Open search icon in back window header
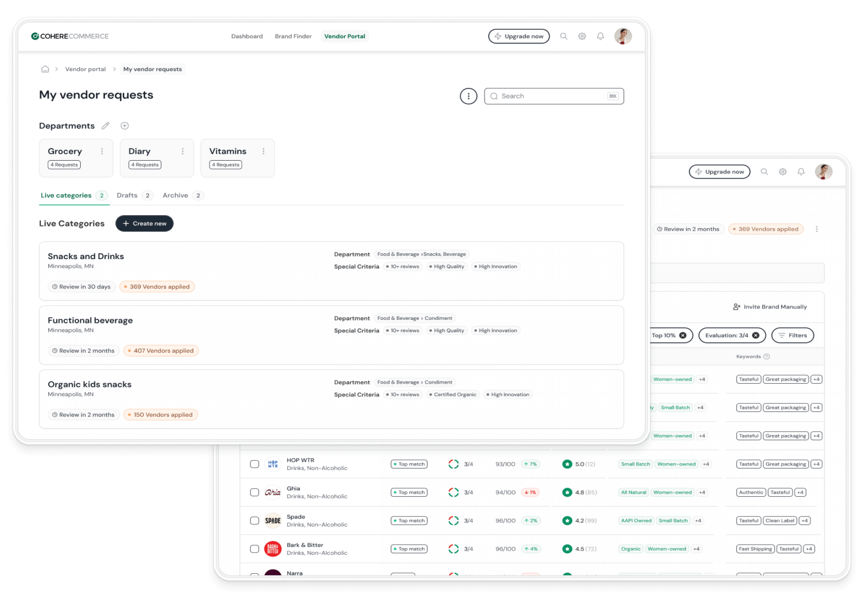This screenshot has width=868, height=603. coord(765,171)
